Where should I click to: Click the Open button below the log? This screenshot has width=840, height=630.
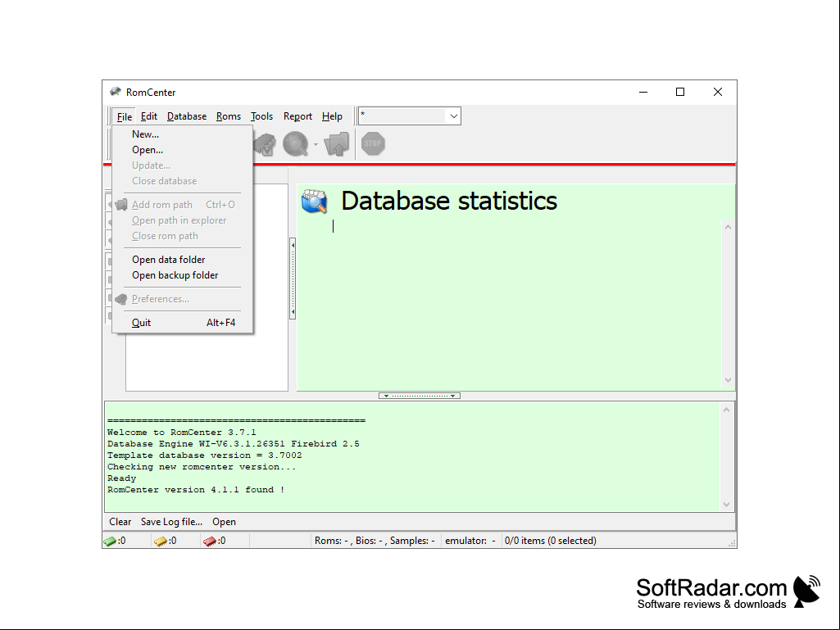coord(224,522)
